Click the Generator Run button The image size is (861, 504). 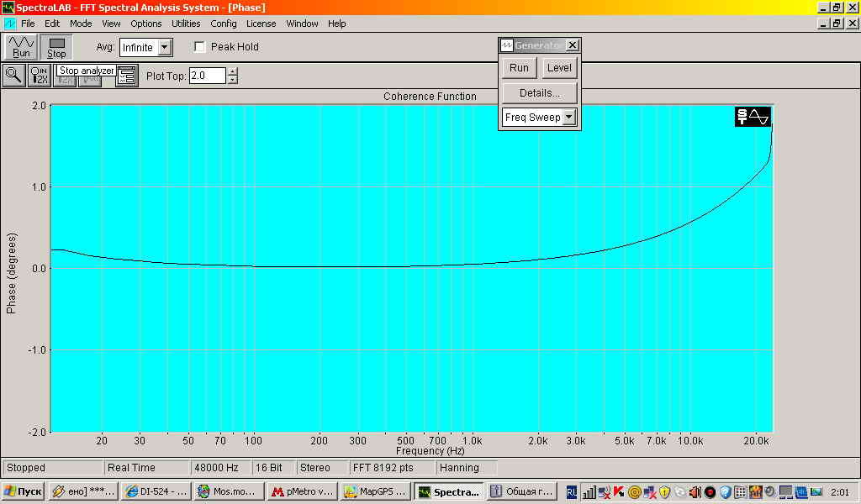click(x=519, y=68)
